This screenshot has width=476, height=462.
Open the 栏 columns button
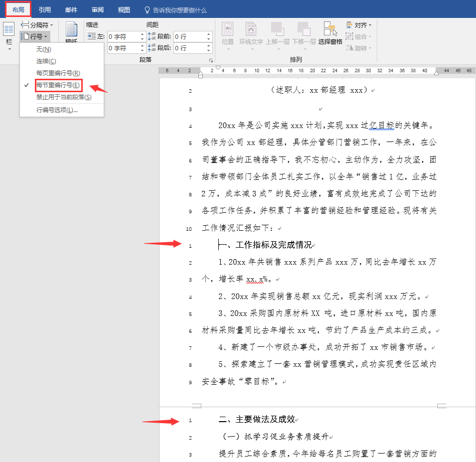[9, 36]
